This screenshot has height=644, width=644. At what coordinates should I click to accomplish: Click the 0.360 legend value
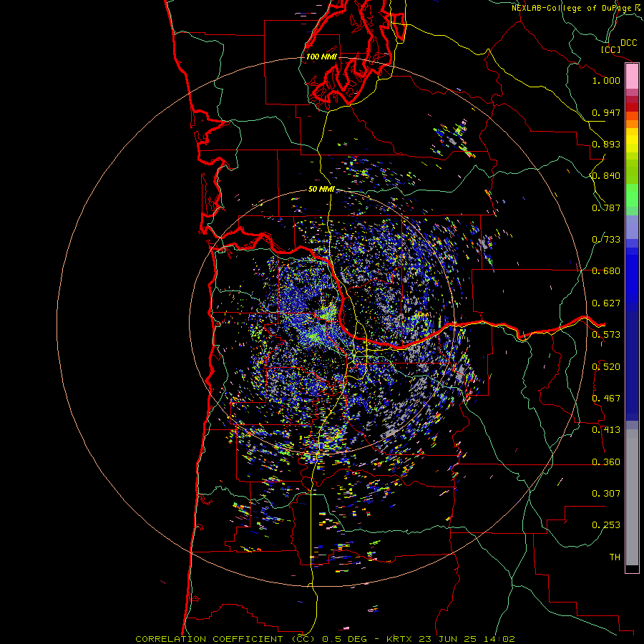pos(606,462)
